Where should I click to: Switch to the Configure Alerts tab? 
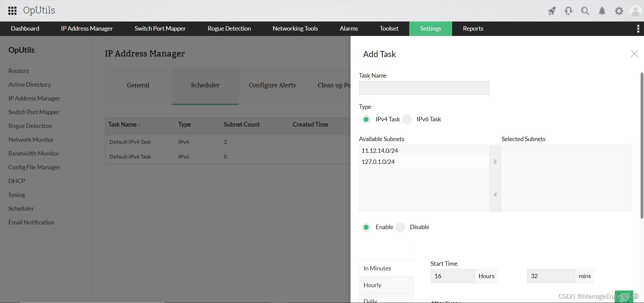tap(272, 85)
